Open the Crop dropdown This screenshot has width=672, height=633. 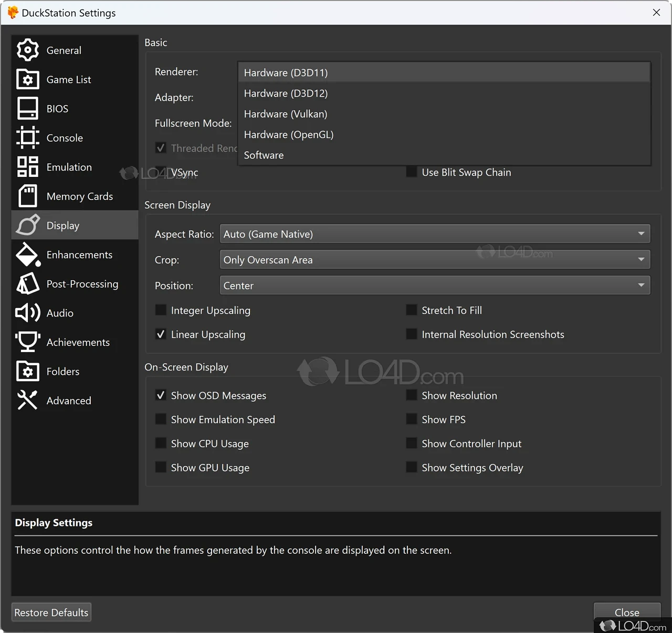tap(435, 260)
